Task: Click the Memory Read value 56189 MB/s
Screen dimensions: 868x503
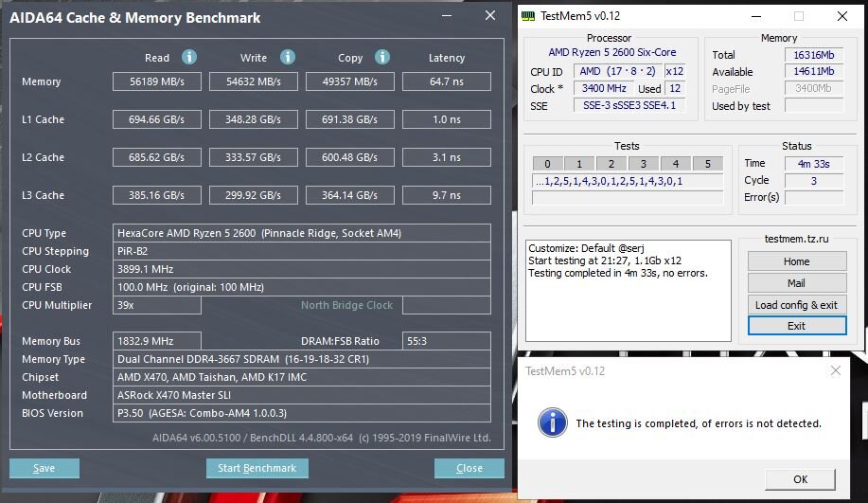Action: pyautogui.click(x=157, y=81)
